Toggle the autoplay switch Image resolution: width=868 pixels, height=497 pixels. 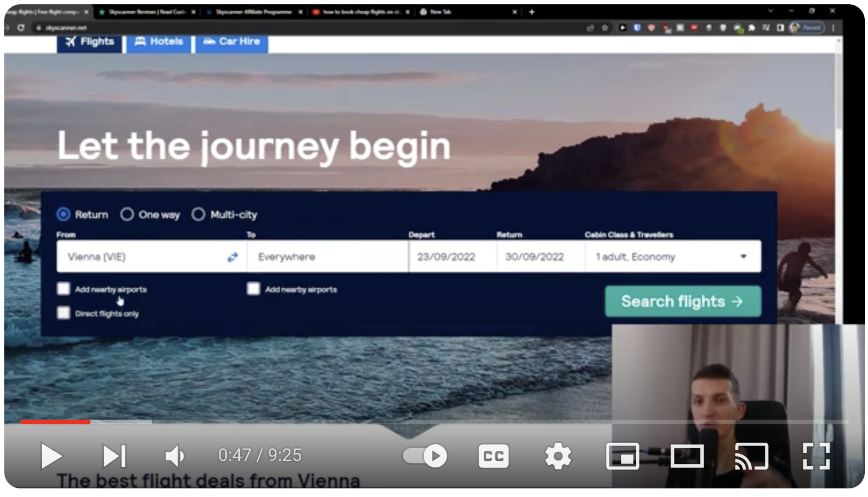coord(425,457)
